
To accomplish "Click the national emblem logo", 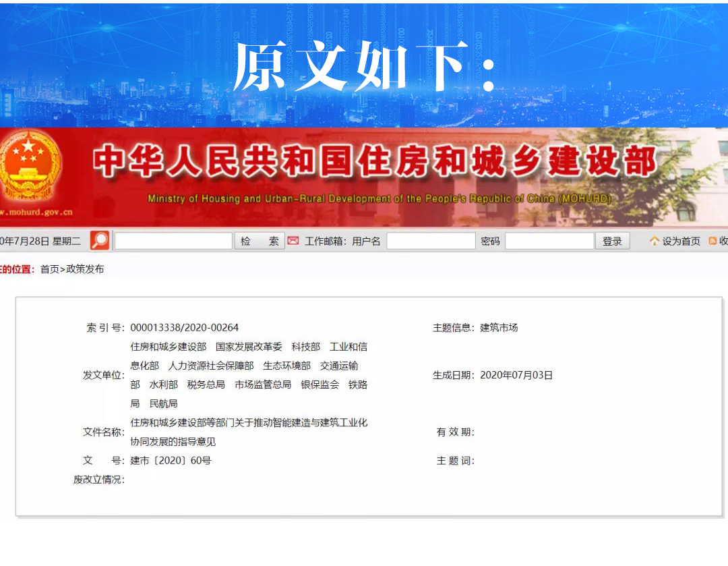I will click(x=30, y=165).
